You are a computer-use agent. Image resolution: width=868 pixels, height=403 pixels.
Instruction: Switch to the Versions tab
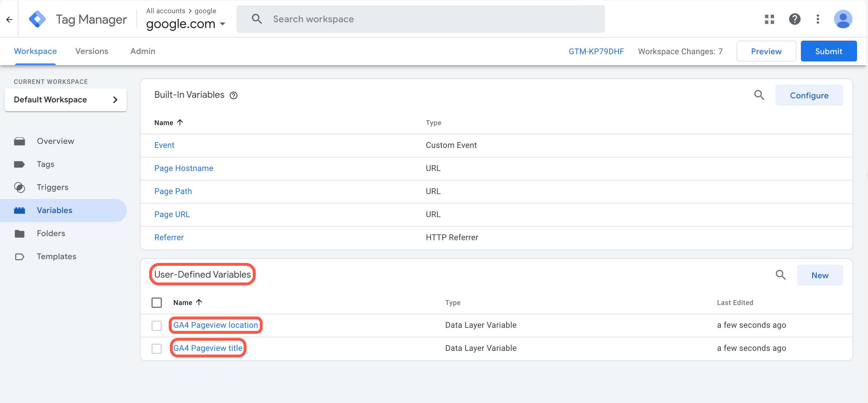(x=92, y=51)
